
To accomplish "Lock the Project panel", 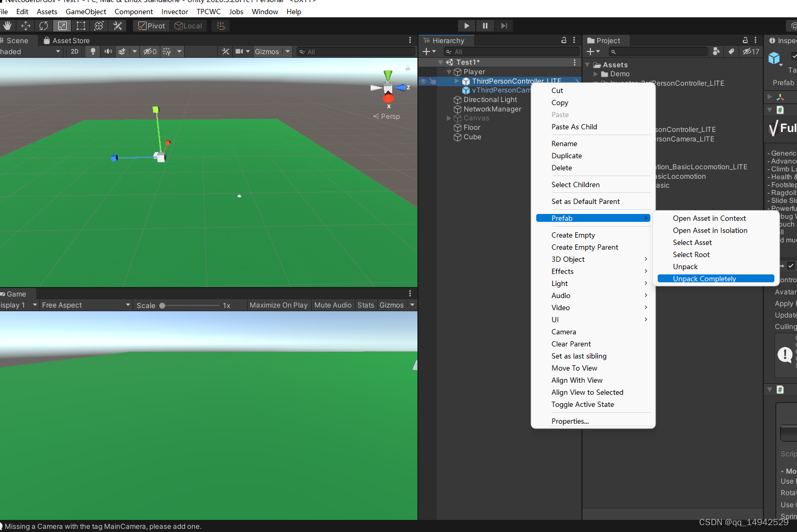I will 745,40.
